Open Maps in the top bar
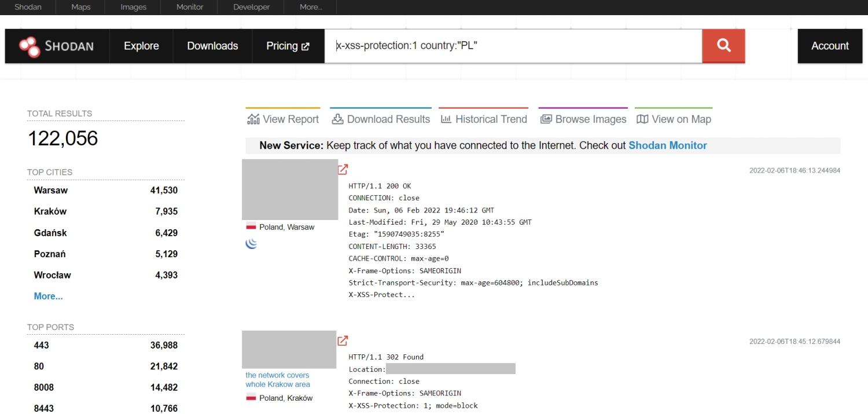868x414 pixels. tap(81, 7)
